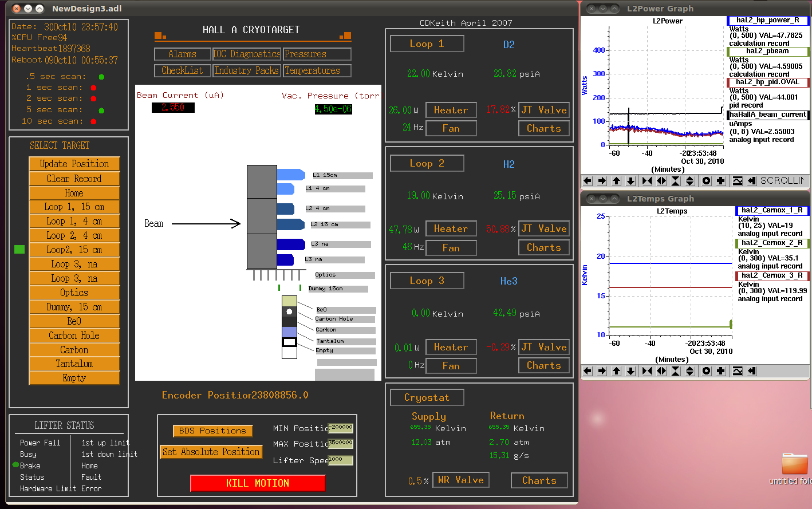Click the scroll-lock arrow icon in L2Temps Graph
Viewport: 812px width, 509px height.
(752, 371)
